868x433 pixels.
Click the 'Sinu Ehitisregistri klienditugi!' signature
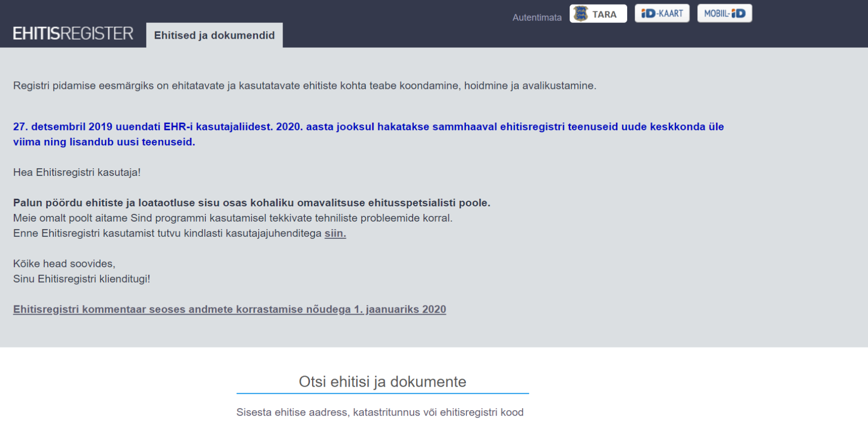pyautogui.click(x=81, y=279)
